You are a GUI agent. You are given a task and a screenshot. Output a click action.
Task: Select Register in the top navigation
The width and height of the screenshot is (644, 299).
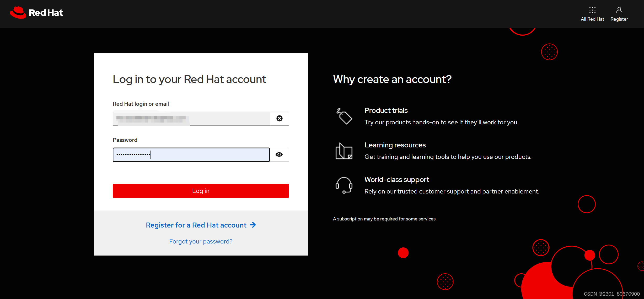pos(619,13)
